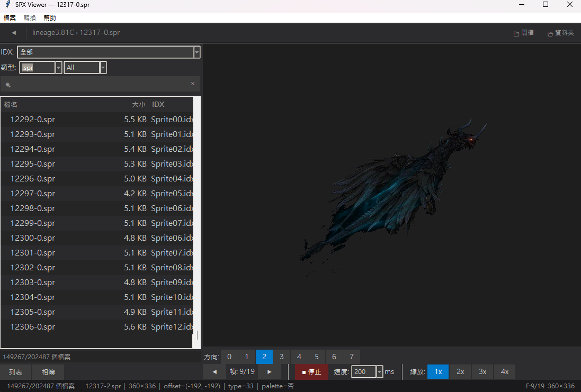Select file 12306-0.spr
The width and height of the screenshot is (581, 392).
[97, 327]
